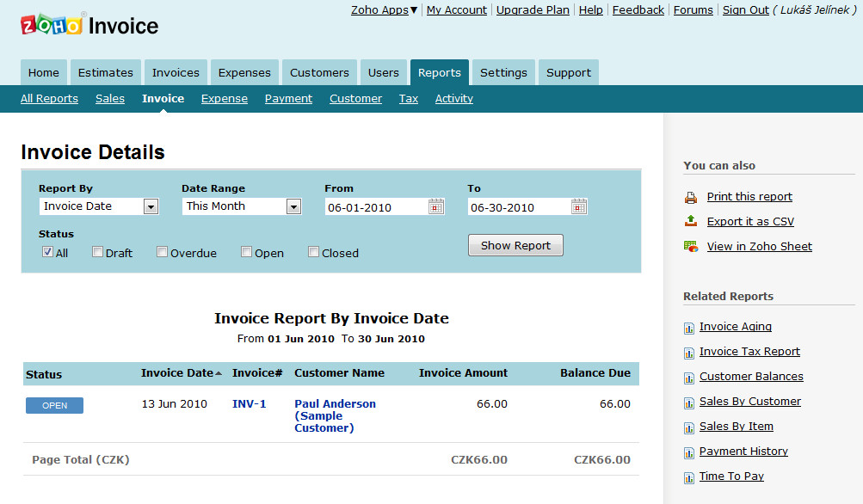Click the report icon next to Time To Pay
This screenshot has height=504, width=863.
[x=689, y=478]
